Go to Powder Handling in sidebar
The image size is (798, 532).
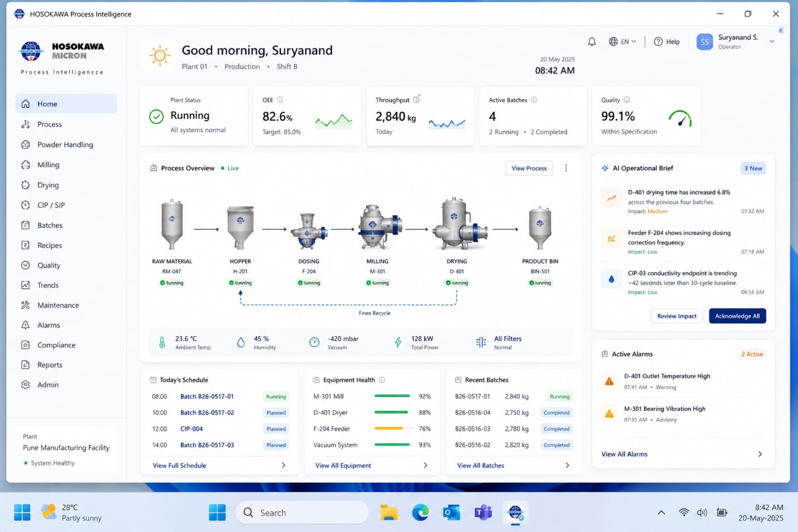click(x=66, y=145)
